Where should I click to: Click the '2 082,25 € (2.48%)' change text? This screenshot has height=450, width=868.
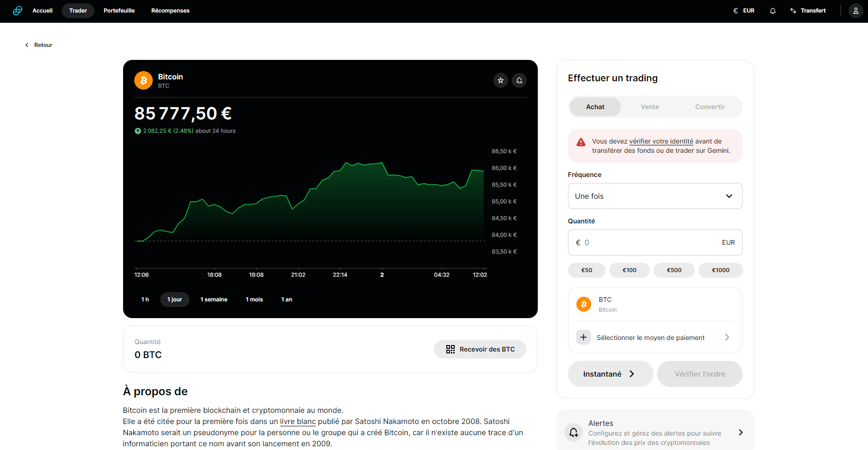(168, 131)
